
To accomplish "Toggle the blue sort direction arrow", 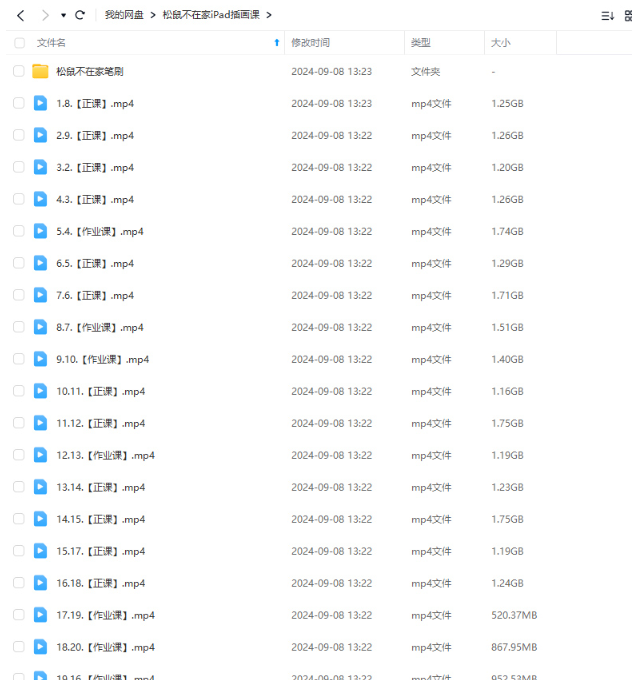I will (277, 42).
